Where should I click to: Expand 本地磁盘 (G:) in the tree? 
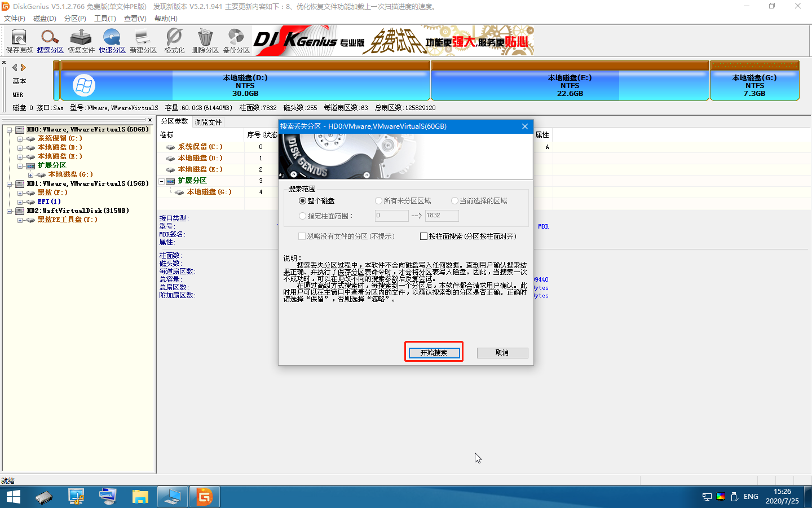pyautogui.click(x=30, y=175)
